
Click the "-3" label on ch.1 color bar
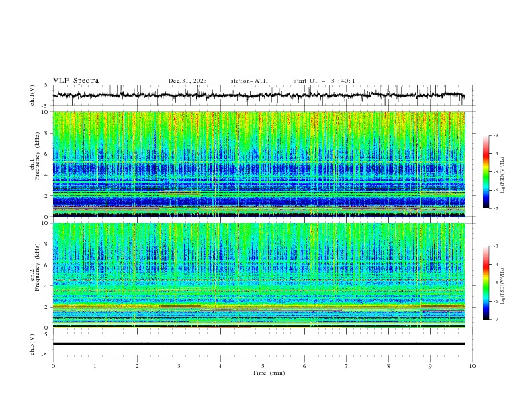(x=495, y=135)
